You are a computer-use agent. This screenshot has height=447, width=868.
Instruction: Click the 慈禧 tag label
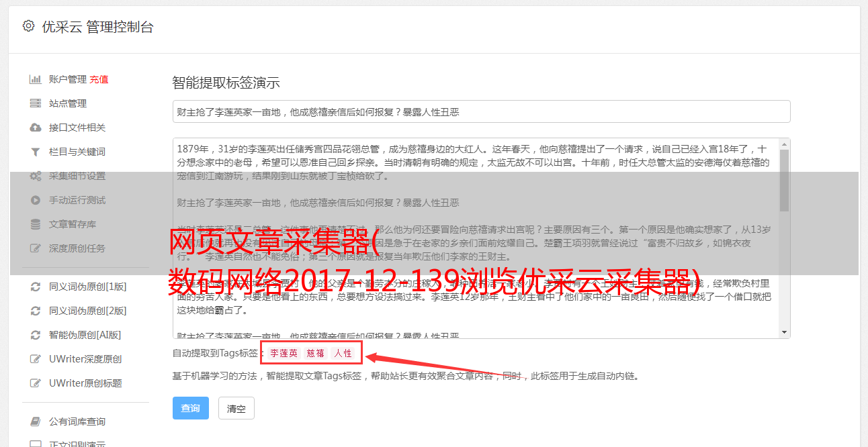316,353
